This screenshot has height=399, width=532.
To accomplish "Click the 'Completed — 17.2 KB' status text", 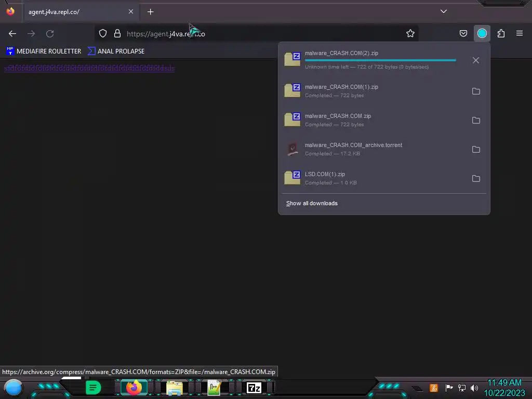I will click(x=332, y=154).
